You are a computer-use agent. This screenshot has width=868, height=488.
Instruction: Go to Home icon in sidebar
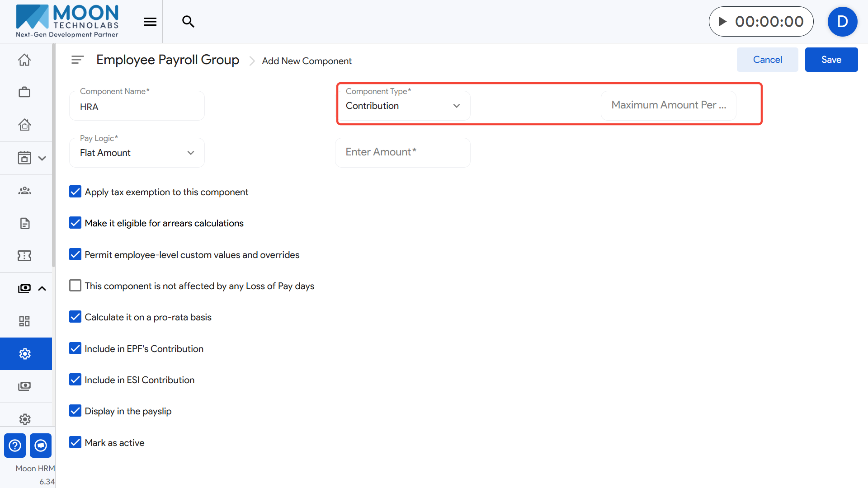24,60
